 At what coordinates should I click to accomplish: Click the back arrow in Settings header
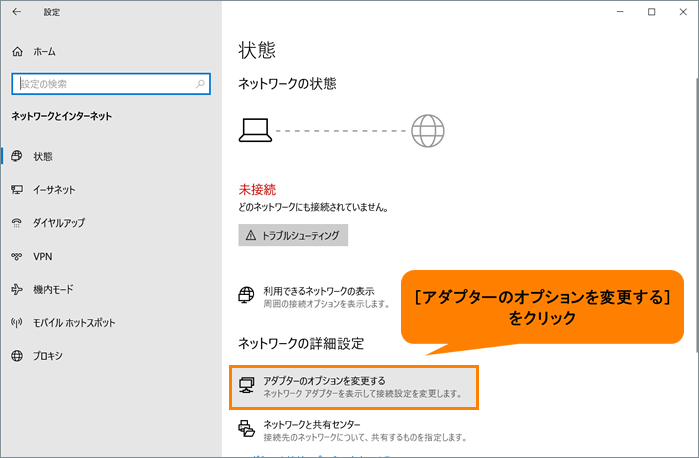(16, 12)
